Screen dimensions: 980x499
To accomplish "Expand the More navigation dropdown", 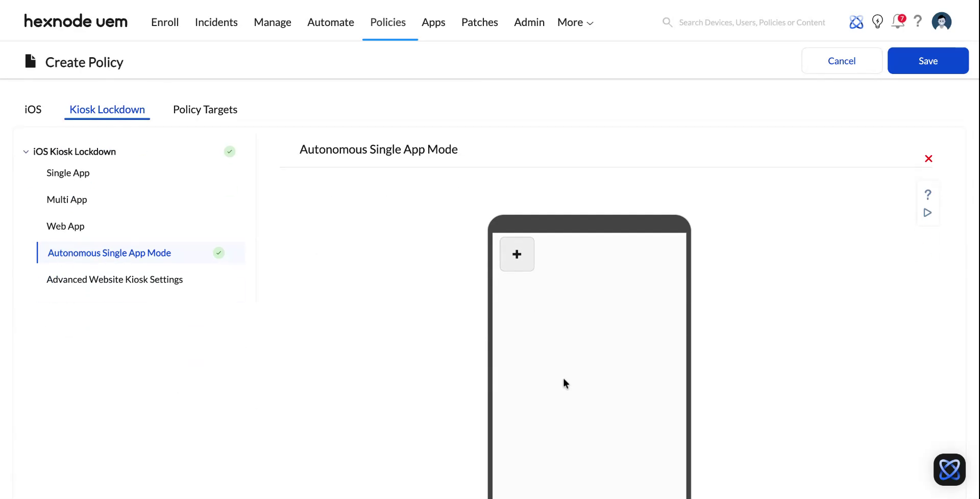I will (575, 22).
